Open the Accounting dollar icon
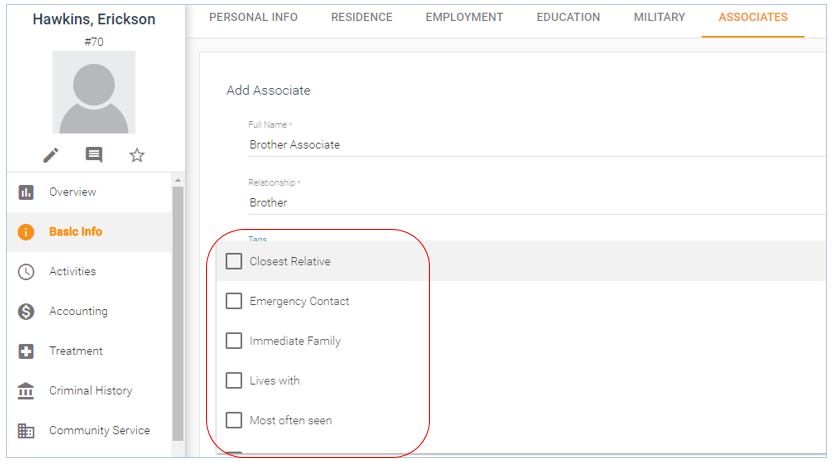The image size is (833, 462). pos(26,311)
